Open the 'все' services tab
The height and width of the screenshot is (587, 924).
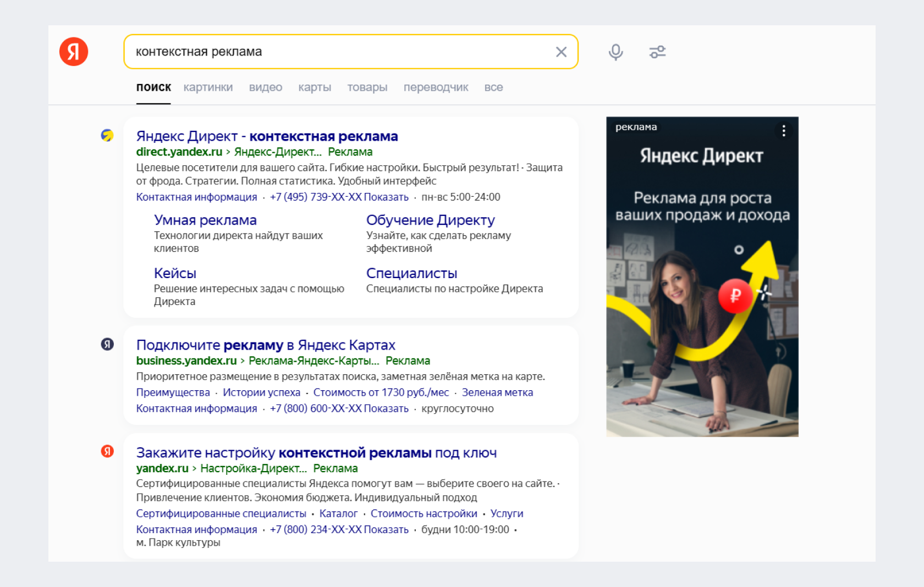(493, 87)
